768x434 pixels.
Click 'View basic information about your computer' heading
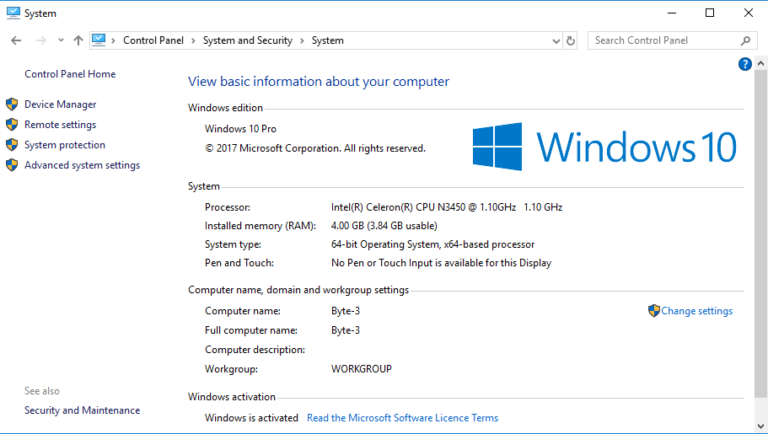318,82
